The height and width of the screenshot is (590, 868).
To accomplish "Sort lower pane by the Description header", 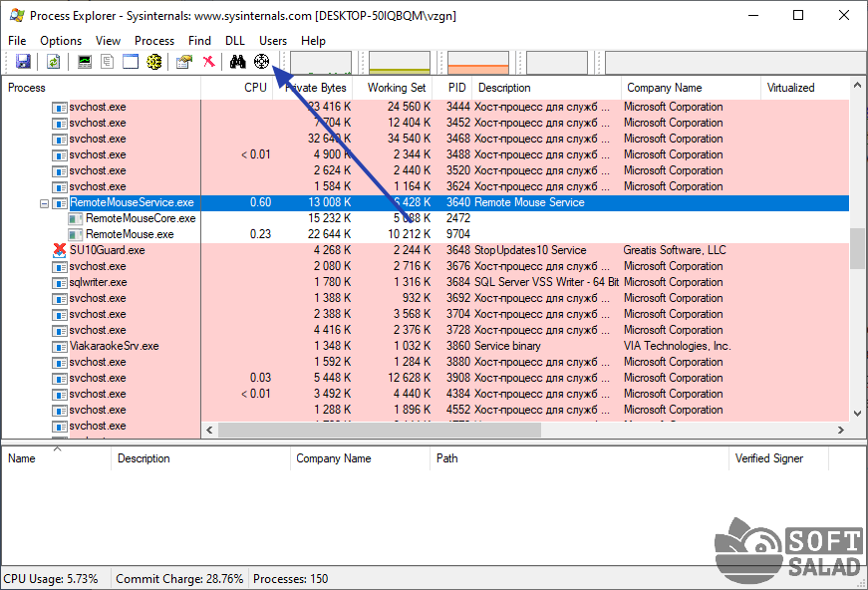I will [x=200, y=458].
